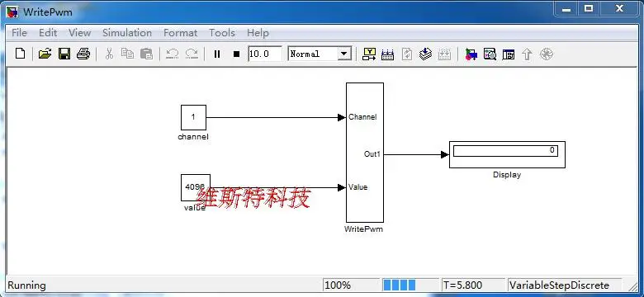Viewport: 644px width, 297px height.
Task: Click the Undo arrow icon
Action: point(172,54)
